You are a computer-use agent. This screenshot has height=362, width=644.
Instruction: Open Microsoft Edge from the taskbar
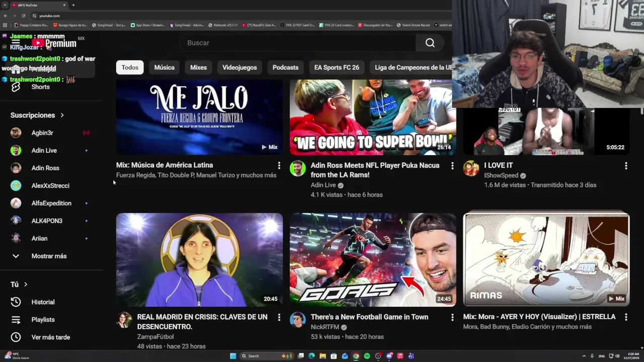[311, 356]
